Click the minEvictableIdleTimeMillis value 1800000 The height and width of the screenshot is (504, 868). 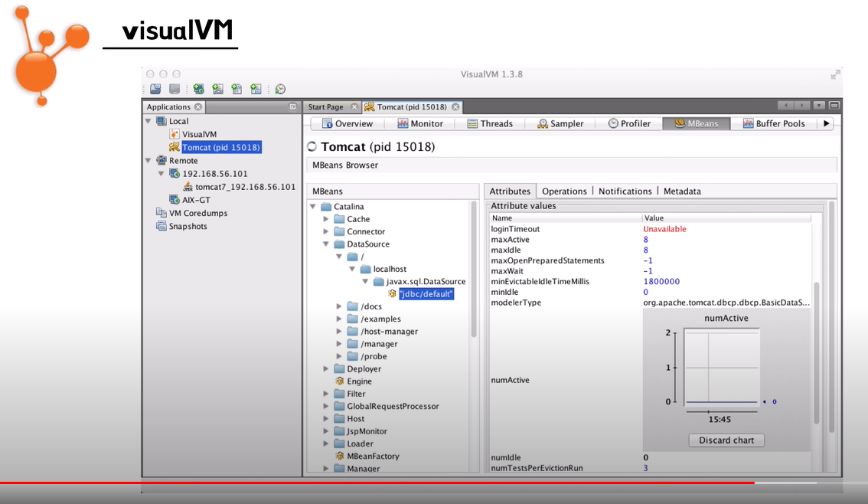coord(661,282)
